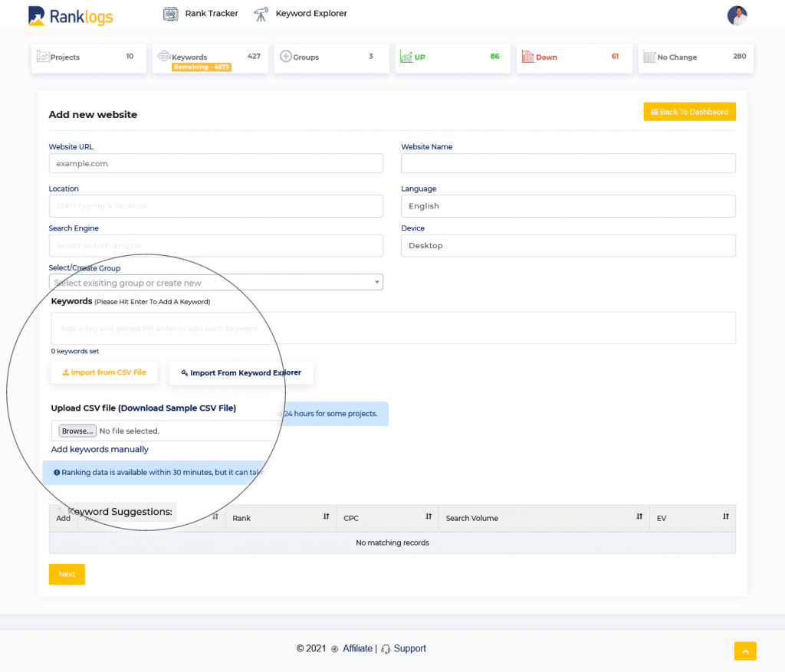Open the user profile avatar
This screenshot has height=672, width=785.
point(737,15)
